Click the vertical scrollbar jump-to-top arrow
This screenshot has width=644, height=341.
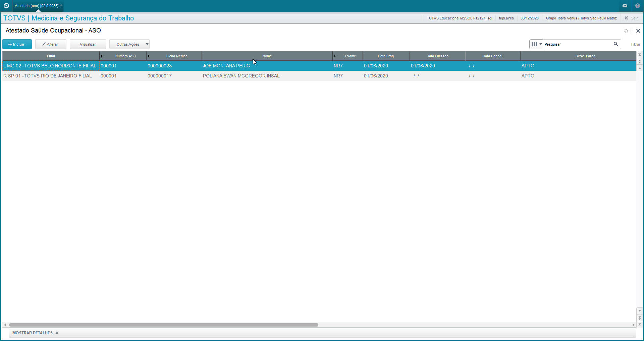[x=640, y=55]
